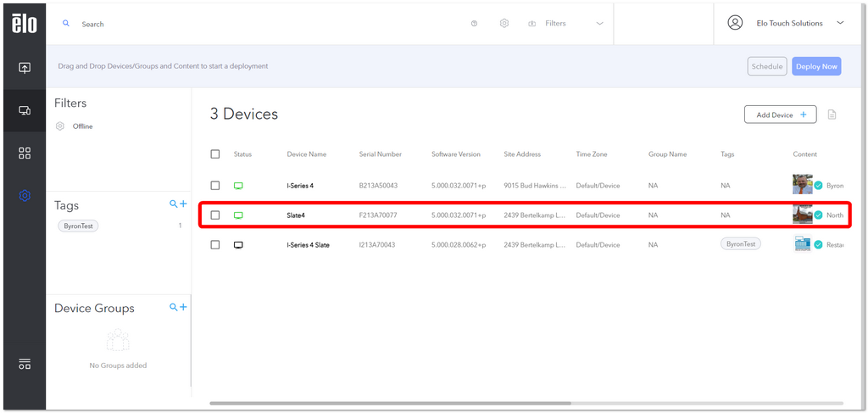Click the blue settings gear in sidebar
This screenshot has width=868, height=413.
[x=25, y=195]
